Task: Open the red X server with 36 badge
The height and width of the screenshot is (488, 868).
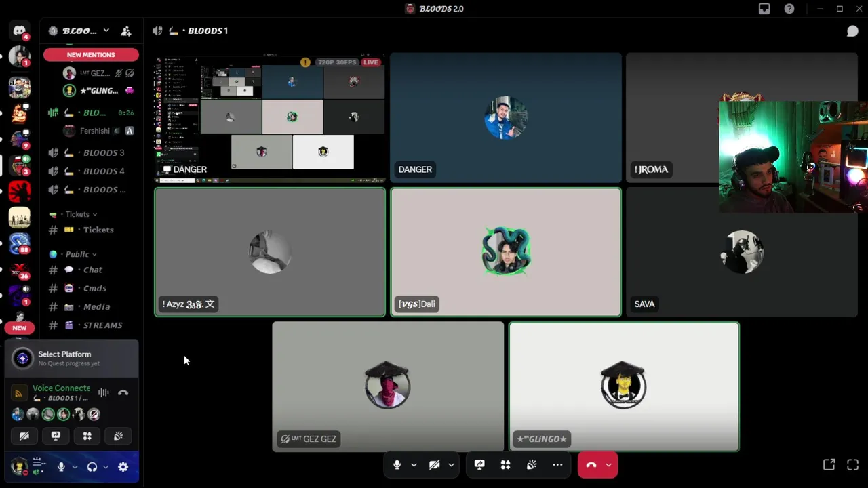Action: 19,272
